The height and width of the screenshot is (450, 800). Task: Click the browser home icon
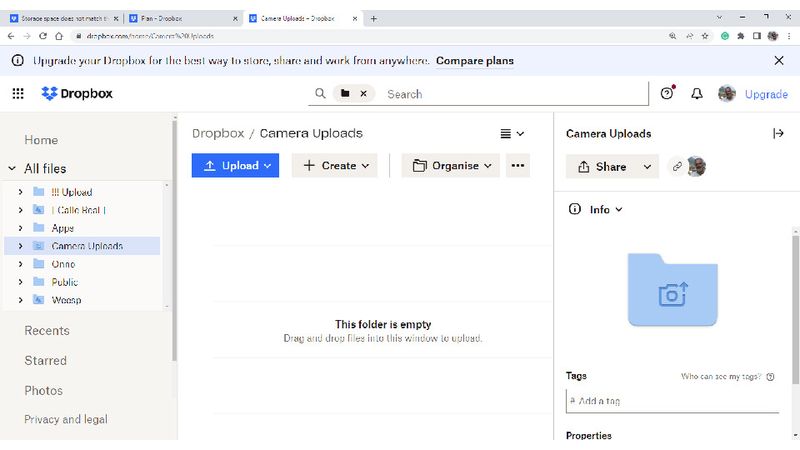59,36
